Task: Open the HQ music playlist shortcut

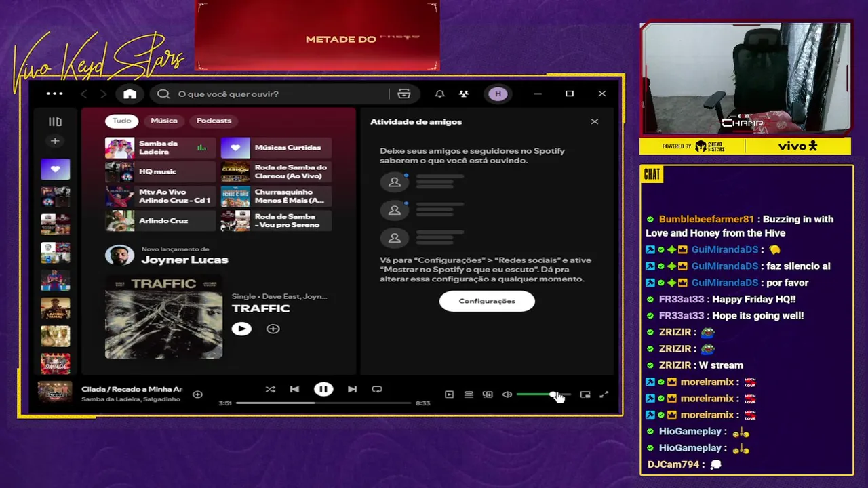Action: click(x=161, y=172)
